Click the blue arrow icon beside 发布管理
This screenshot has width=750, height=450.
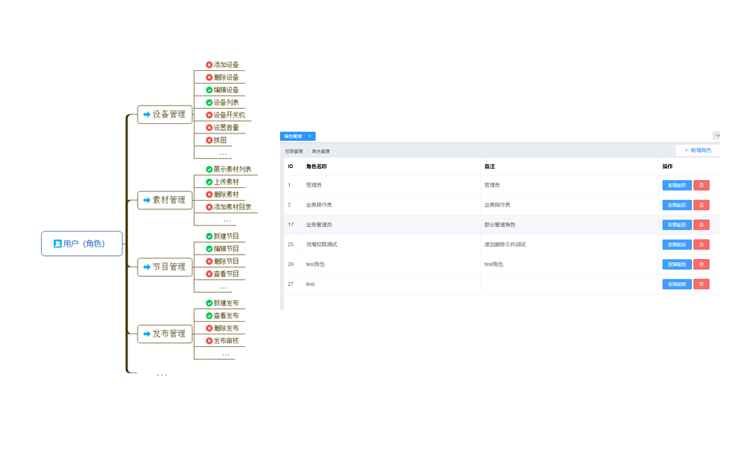coord(147,334)
